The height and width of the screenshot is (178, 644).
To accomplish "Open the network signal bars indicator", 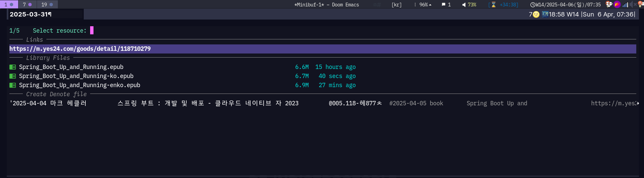I will click(x=625, y=5).
